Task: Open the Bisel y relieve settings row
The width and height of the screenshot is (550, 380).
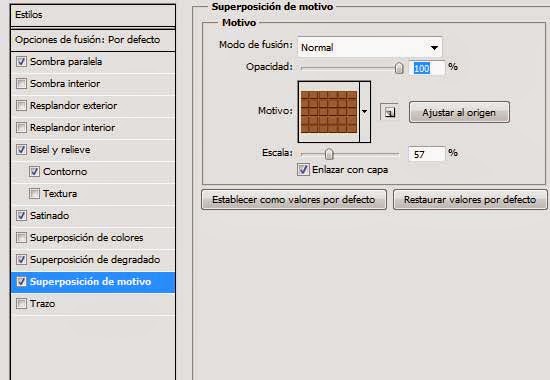Action: [x=93, y=150]
